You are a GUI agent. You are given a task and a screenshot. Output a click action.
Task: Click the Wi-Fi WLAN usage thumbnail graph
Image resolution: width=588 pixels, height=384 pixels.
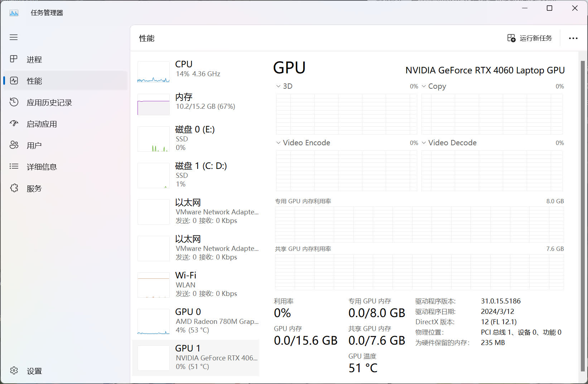pyautogui.click(x=154, y=285)
